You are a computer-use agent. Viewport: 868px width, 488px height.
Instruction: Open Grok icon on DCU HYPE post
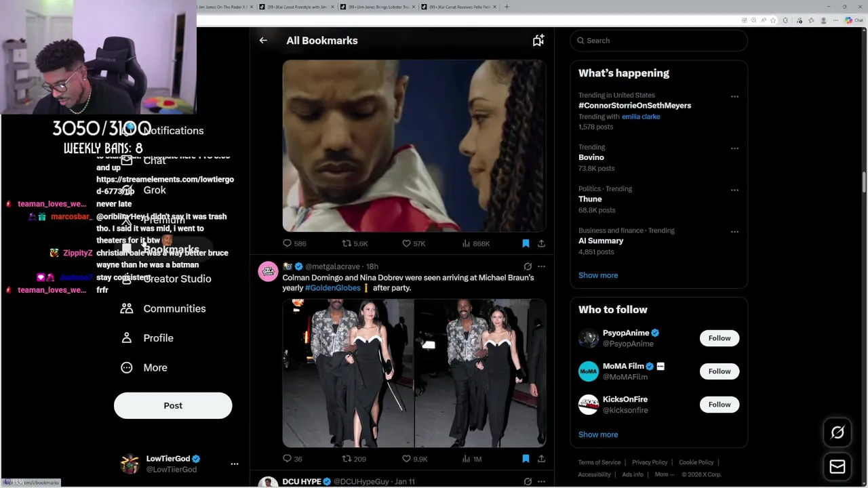coord(528,481)
